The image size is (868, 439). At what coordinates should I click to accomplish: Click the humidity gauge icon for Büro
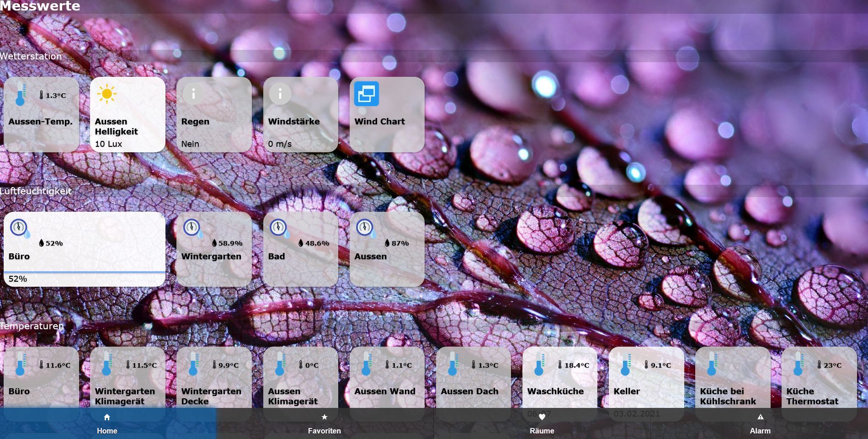pyautogui.click(x=20, y=228)
